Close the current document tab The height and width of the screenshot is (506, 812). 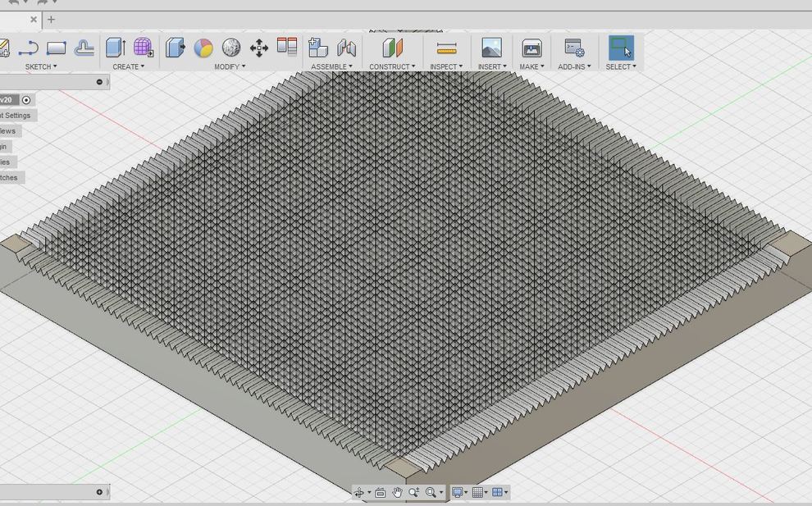[34, 20]
